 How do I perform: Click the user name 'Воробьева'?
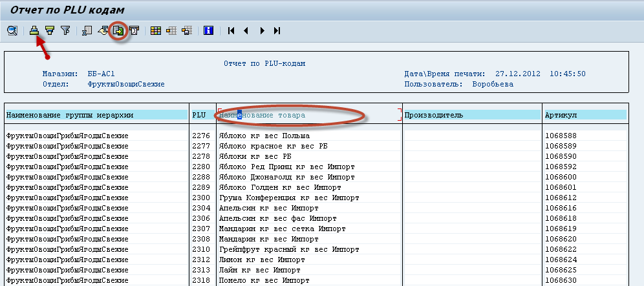493,85
